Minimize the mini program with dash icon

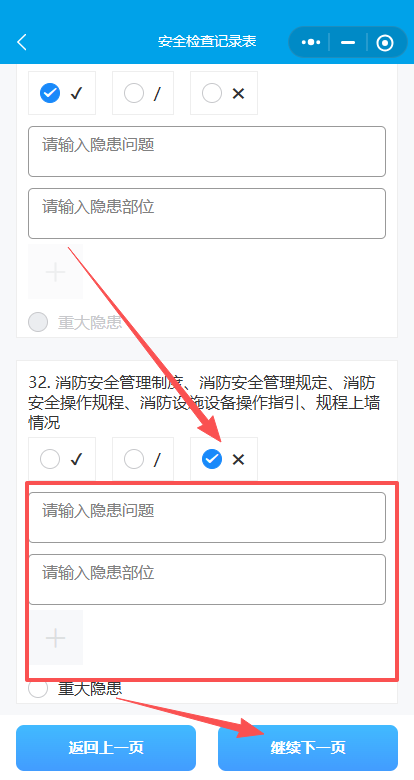coord(348,42)
